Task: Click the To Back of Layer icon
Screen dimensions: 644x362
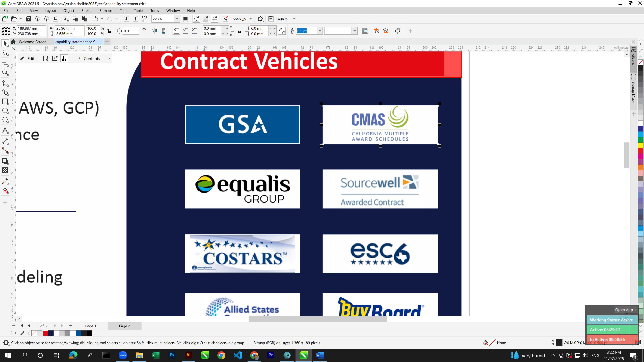Action: point(386,31)
